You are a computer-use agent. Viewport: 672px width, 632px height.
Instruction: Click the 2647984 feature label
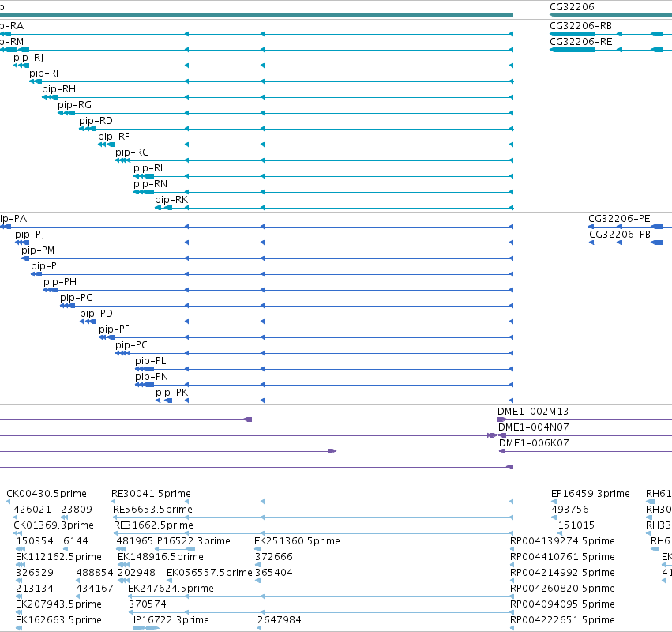pyautogui.click(x=280, y=620)
